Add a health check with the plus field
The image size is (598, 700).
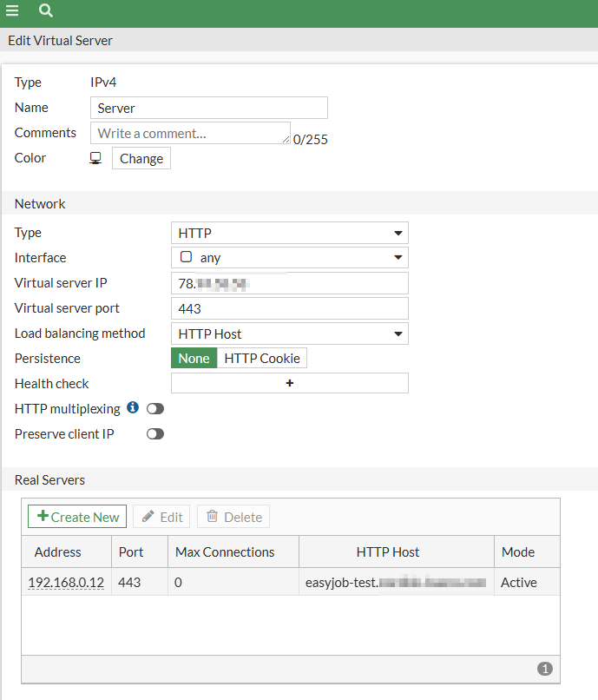click(x=289, y=383)
